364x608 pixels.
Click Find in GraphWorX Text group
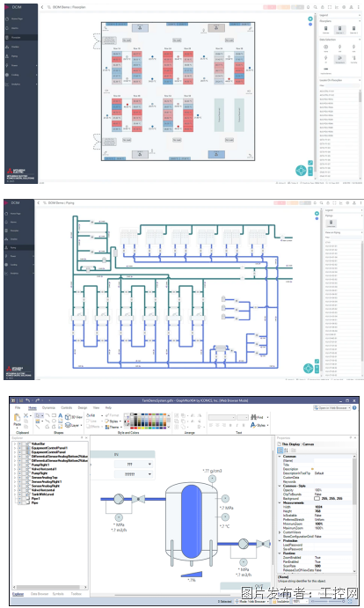(x=257, y=417)
